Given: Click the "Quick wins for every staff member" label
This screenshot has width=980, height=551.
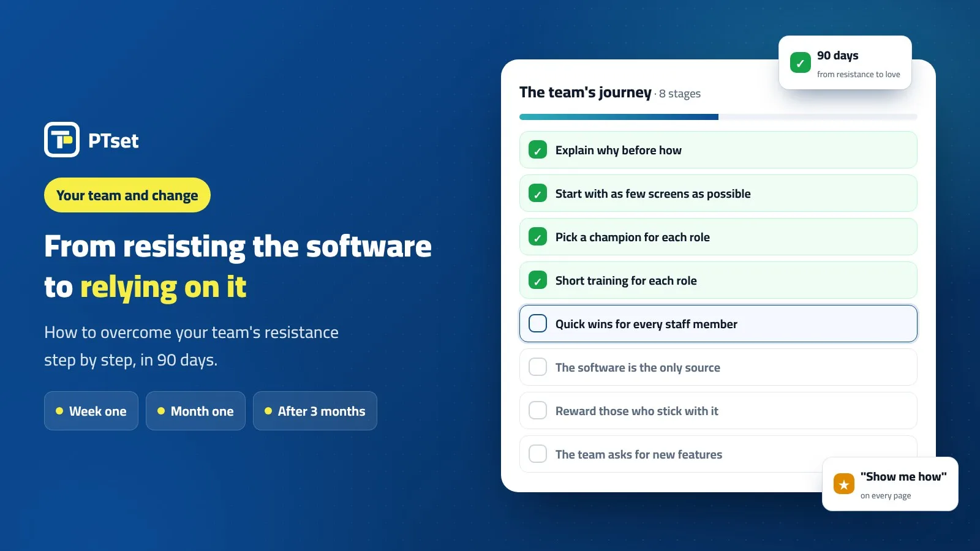Looking at the screenshot, I should pos(646,324).
